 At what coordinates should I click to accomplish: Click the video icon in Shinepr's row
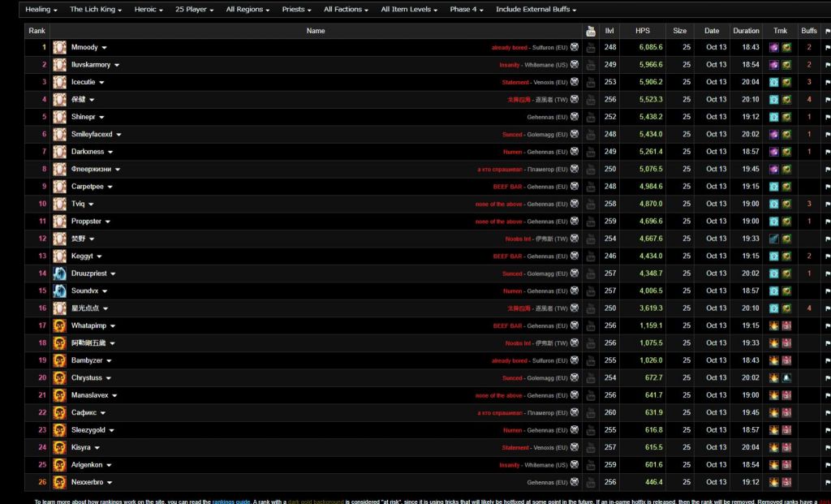click(x=591, y=117)
